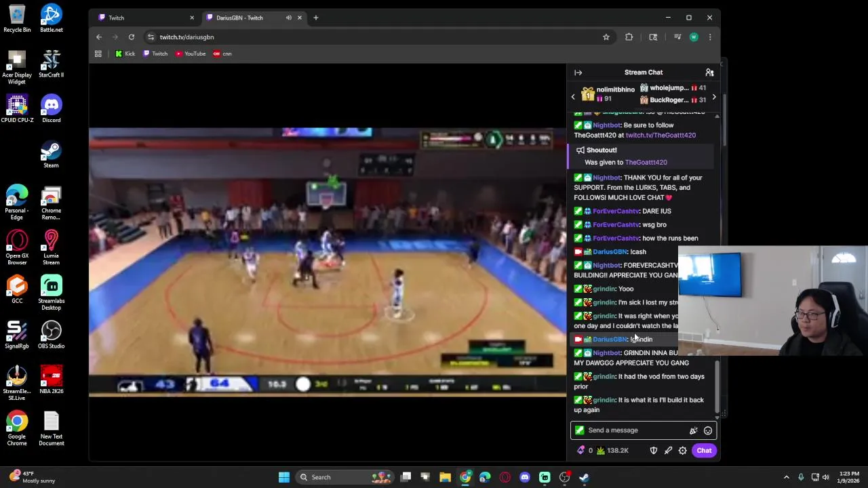Image resolution: width=868 pixels, height=488 pixels.
Task: Open Discord from the taskbar
Action: pyautogui.click(x=525, y=477)
